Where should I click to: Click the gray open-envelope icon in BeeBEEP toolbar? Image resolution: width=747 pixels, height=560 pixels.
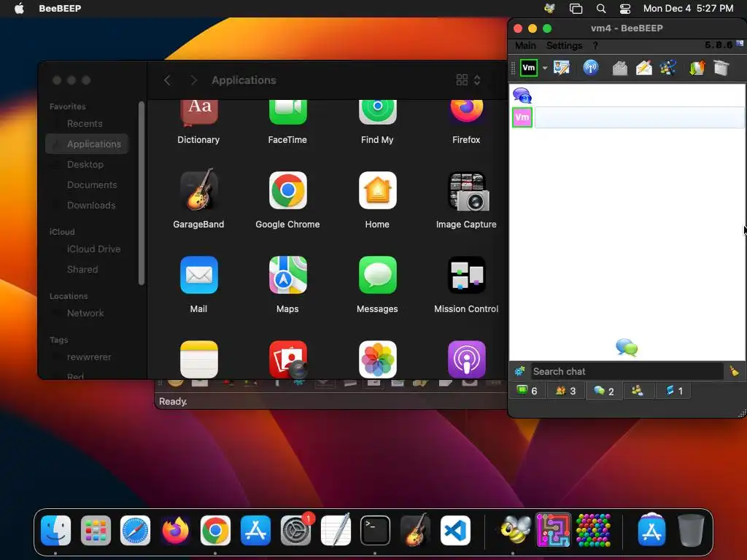coord(620,68)
